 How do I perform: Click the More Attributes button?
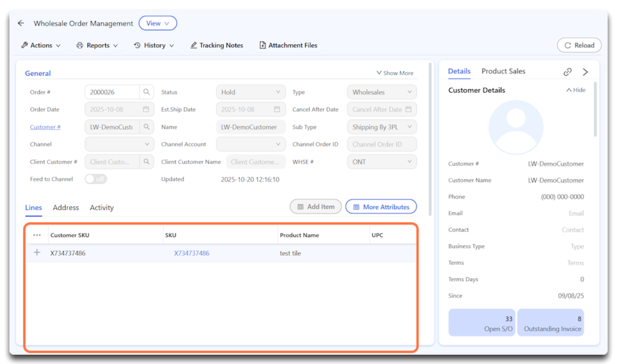click(381, 207)
